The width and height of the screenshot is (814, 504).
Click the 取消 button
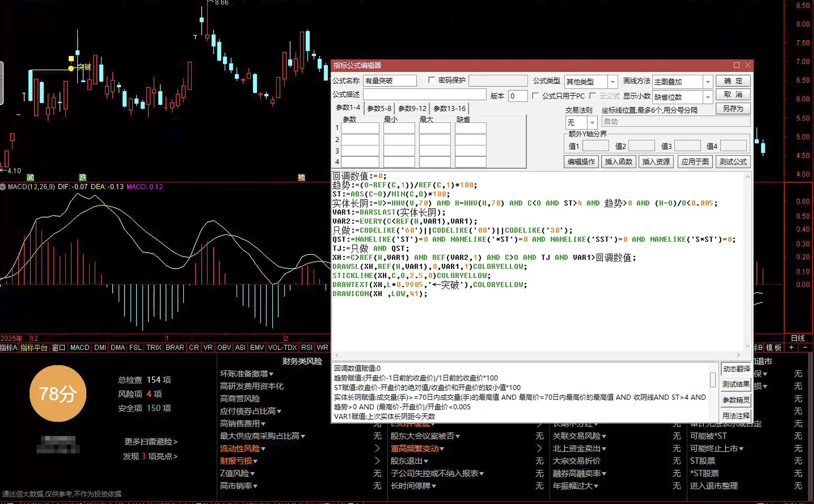pos(733,94)
